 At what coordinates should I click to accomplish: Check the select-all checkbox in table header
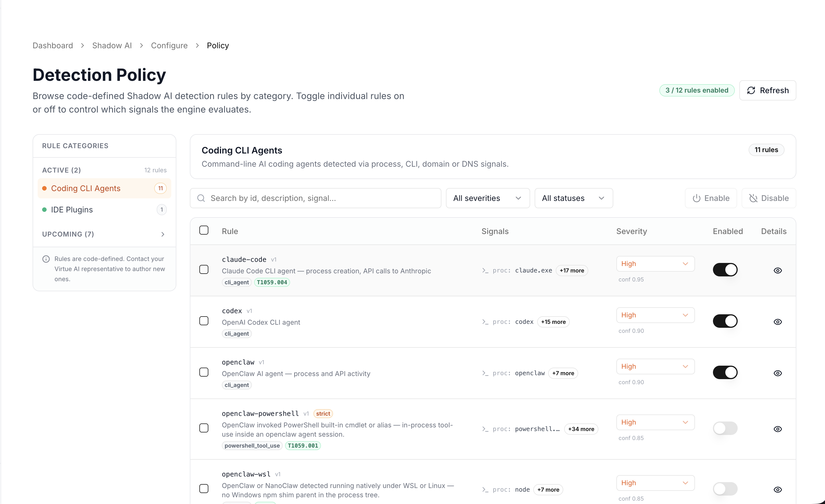[x=204, y=230]
